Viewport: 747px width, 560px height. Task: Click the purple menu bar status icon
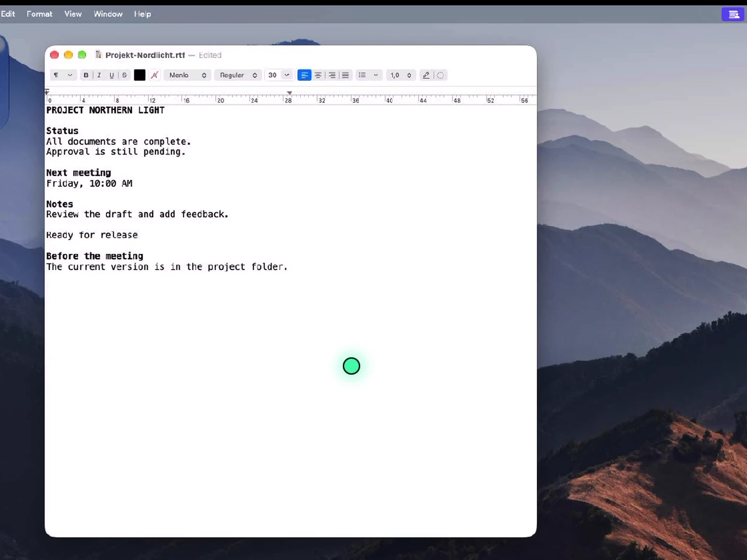733,15
